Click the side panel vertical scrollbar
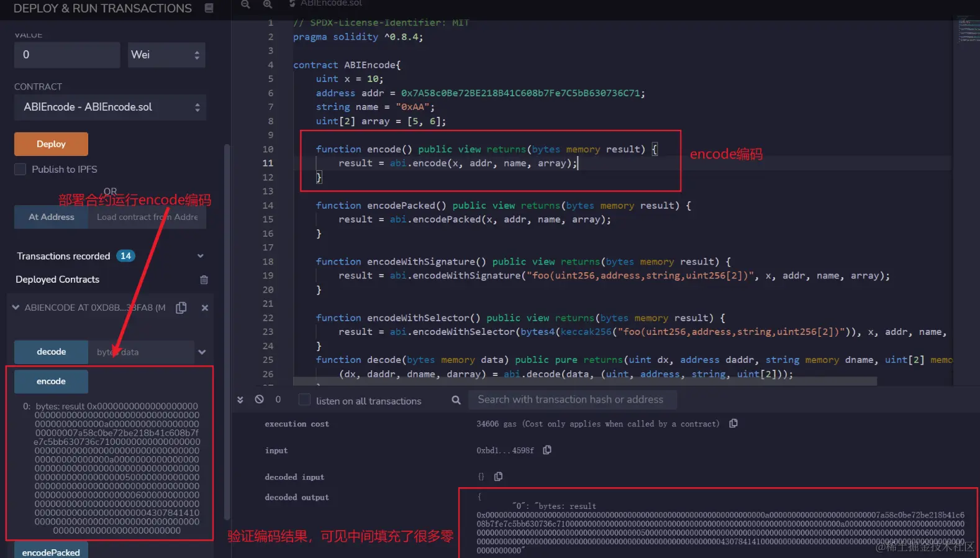 [227, 332]
